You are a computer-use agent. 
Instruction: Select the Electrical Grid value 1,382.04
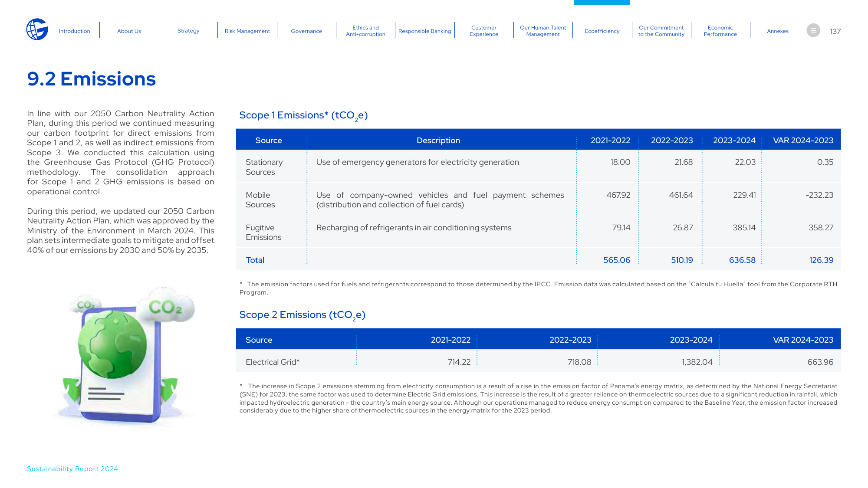697,362
